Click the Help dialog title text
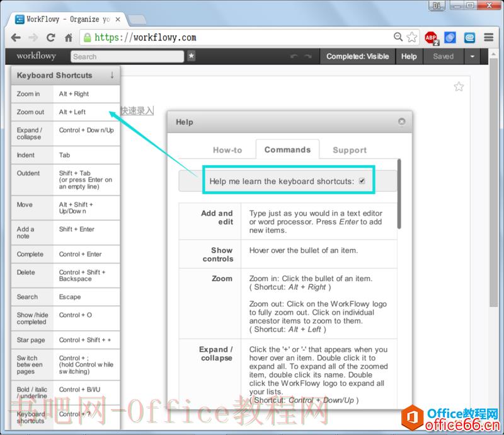504x435 pixels. [x=185, y=122]
